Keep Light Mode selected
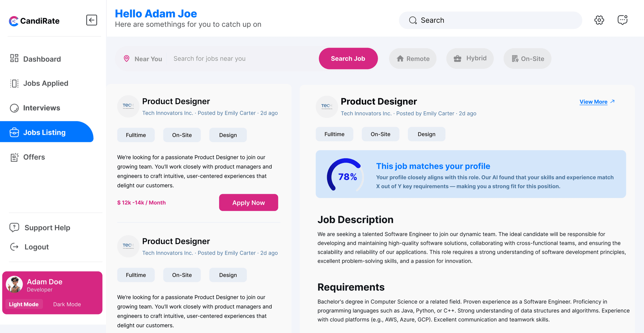 tap(24, 304)
